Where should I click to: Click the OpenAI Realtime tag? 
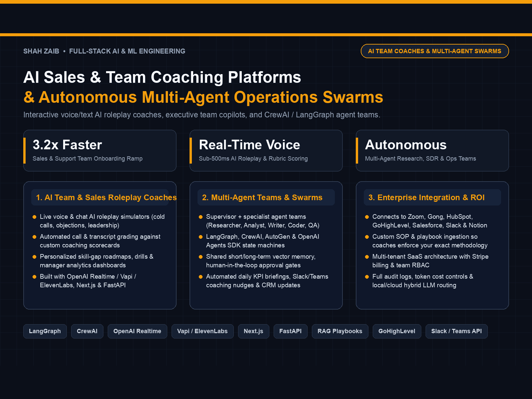137,331
